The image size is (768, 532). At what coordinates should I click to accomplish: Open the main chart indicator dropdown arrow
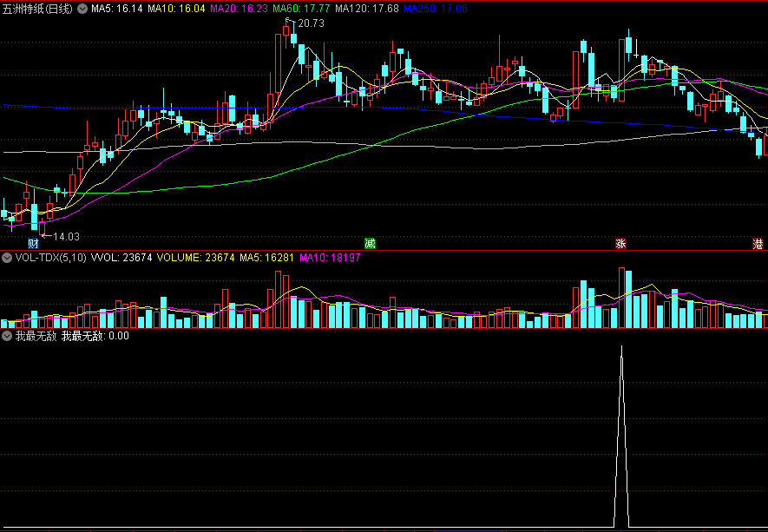[82, 9]
